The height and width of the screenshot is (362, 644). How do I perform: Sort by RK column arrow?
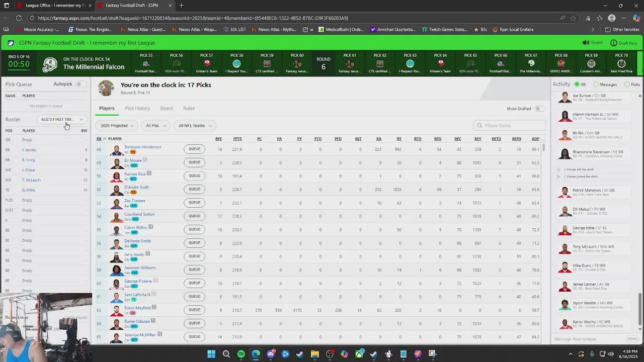click(x=105, y=139)
